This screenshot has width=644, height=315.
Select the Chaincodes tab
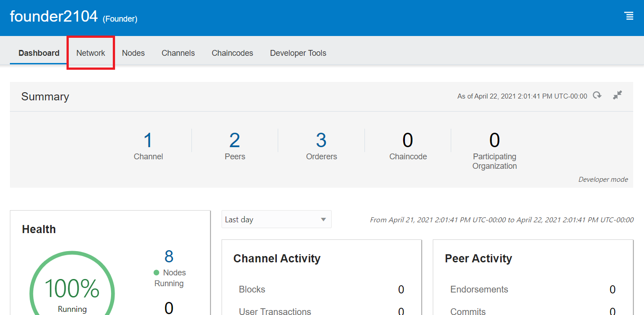click(x=232, y=53)
